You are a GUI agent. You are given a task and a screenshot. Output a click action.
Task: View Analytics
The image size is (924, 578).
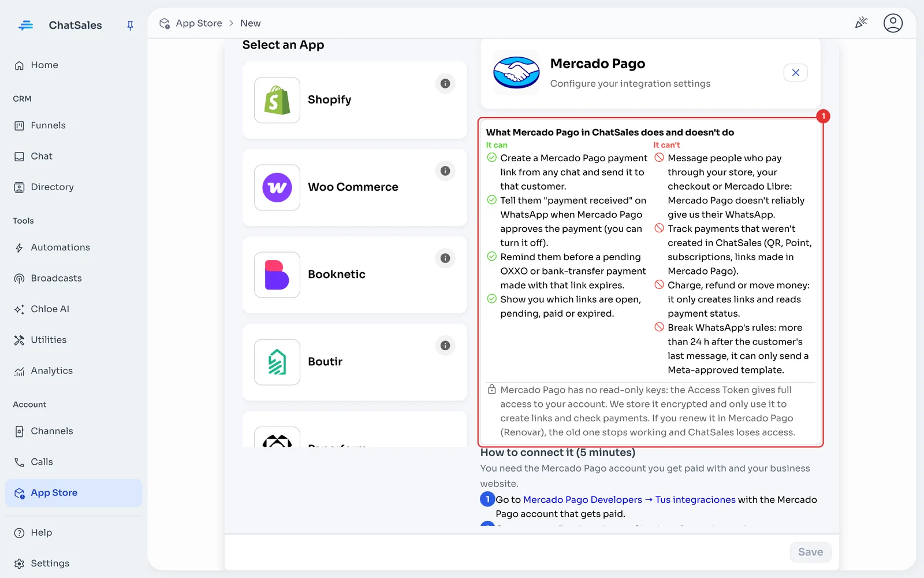coord(73,371)
